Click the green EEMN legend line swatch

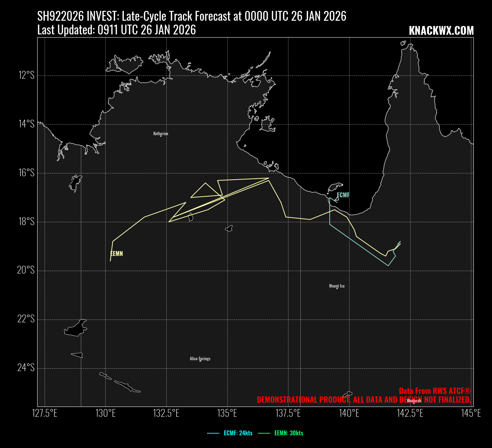coord(264,433)
